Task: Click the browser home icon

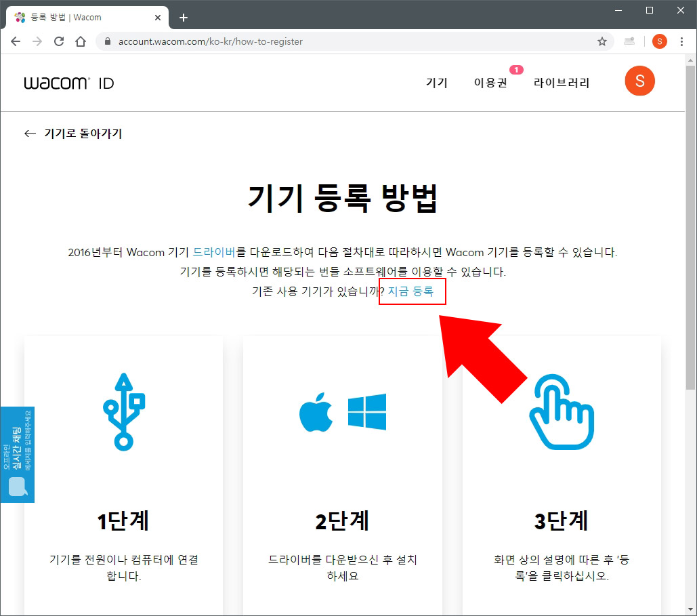Action: click(81, 41)
